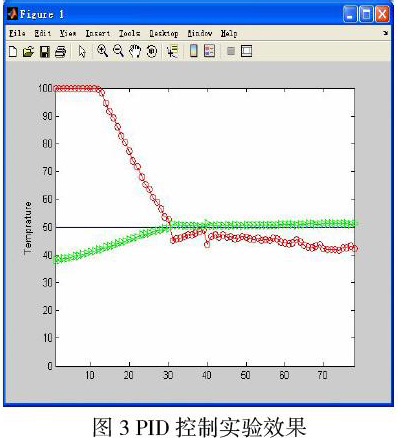The height and width of the screenshot is (443, 398).
Task: Click the 50 y-axis tick label
Action: tap(47, 227)
